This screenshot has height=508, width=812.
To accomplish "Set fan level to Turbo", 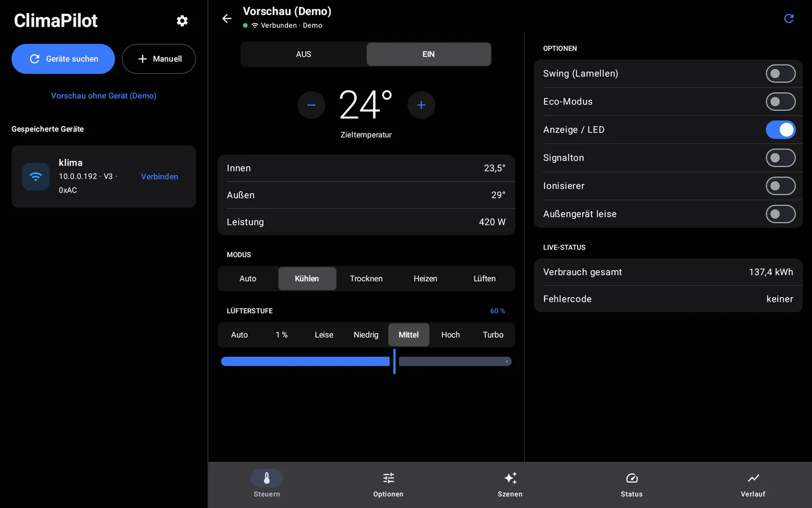I will pos(493,335).
